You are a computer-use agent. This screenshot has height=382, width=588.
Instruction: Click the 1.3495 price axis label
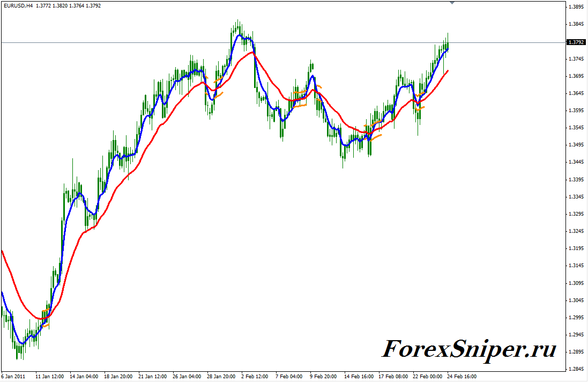pos(576,145)
